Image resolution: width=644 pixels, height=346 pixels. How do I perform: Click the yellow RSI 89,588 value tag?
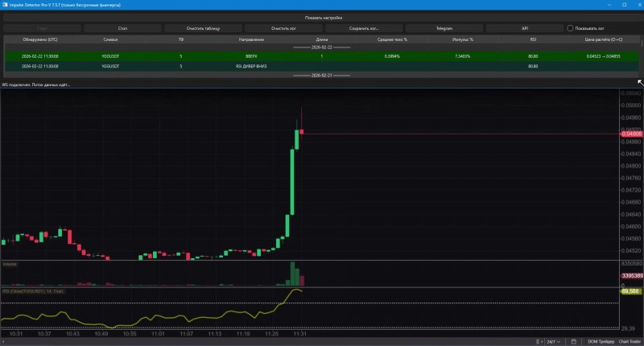coord(630,291)
